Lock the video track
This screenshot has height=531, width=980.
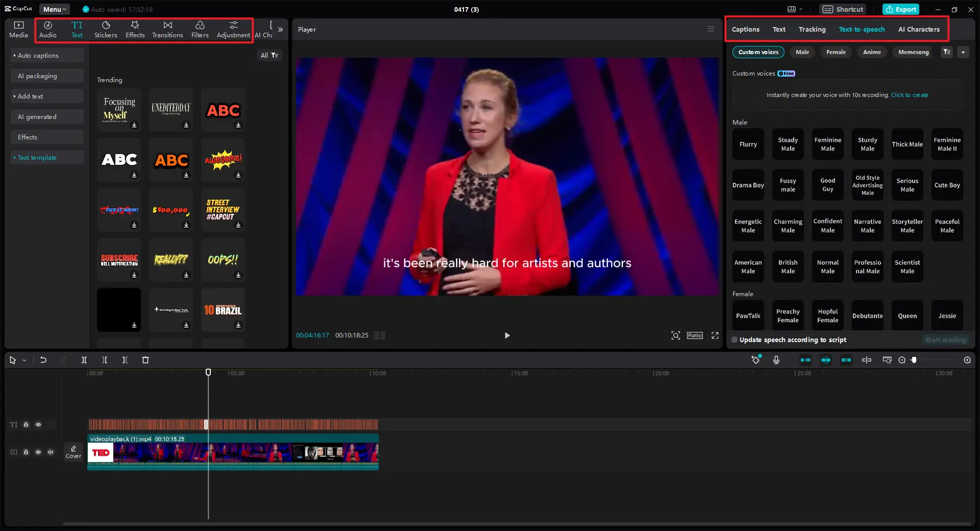(x=26, y=452)
